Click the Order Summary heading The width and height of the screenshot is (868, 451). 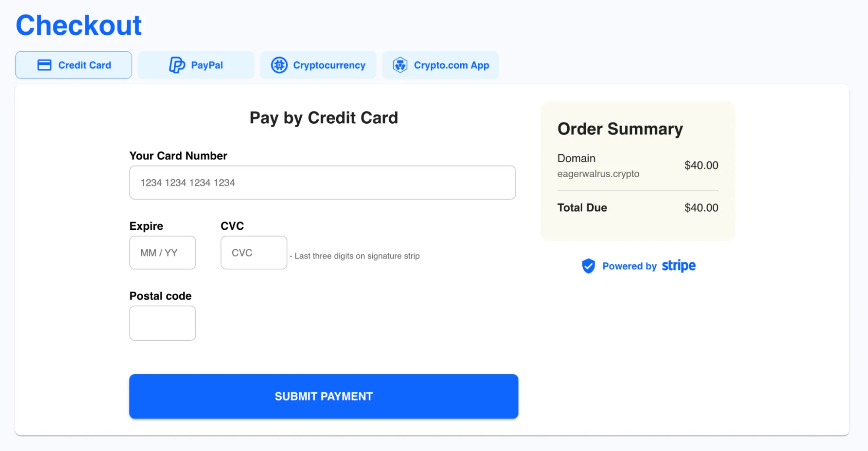tap(620, 129)
